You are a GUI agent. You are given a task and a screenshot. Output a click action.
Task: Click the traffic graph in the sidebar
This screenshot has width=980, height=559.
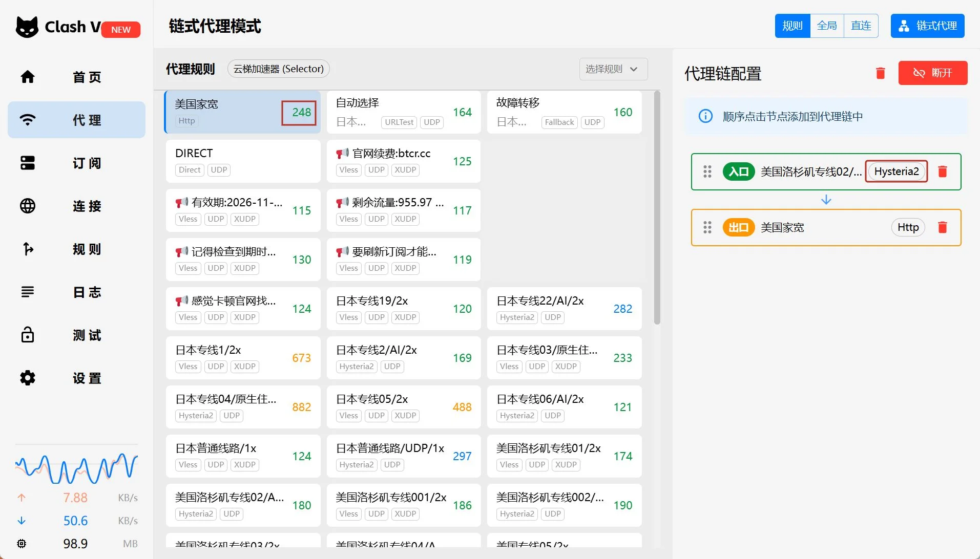click(76, 468)
